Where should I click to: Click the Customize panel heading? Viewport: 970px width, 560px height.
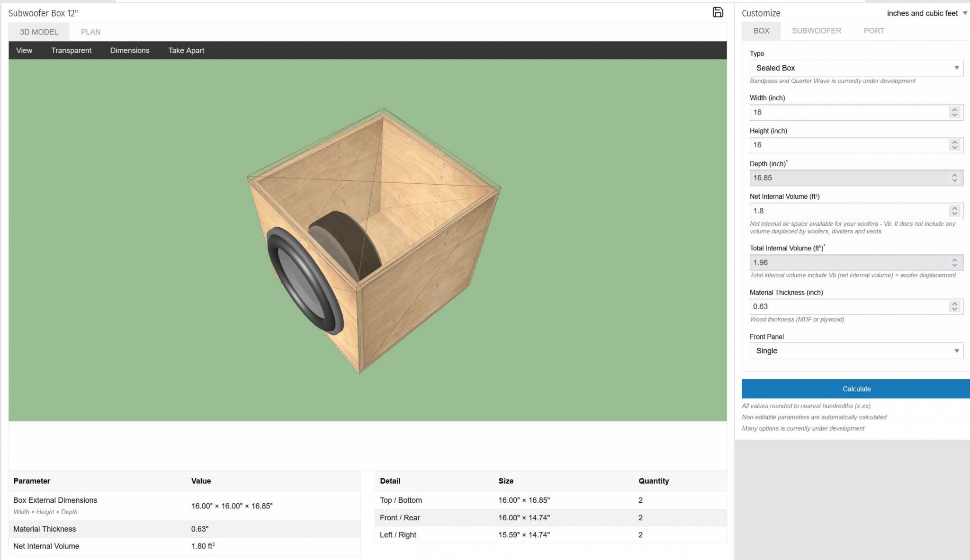(x=761, y=13)
